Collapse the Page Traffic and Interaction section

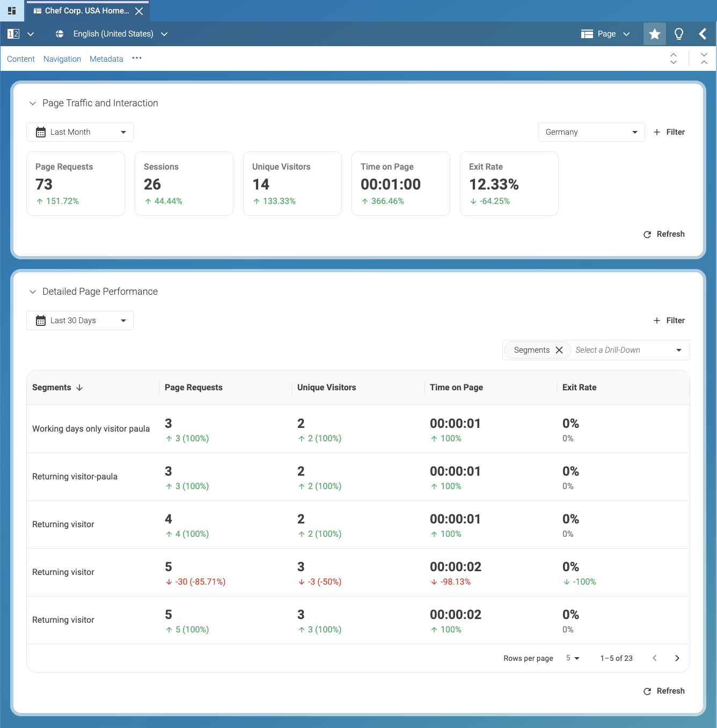click(33, 103)
